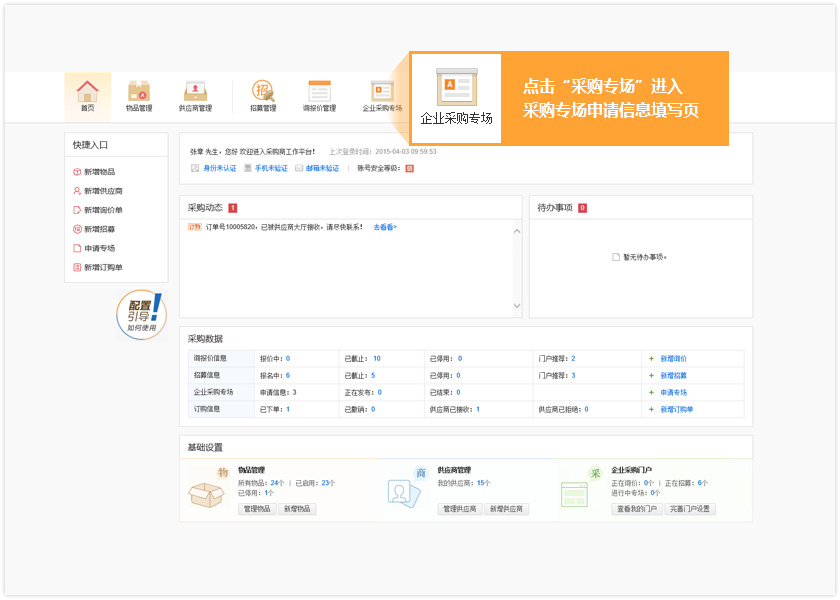This screenshot has width=840, height=600.
Task: Open 企业采购专场 in the top navigation bar
Action: pos(382,96)
